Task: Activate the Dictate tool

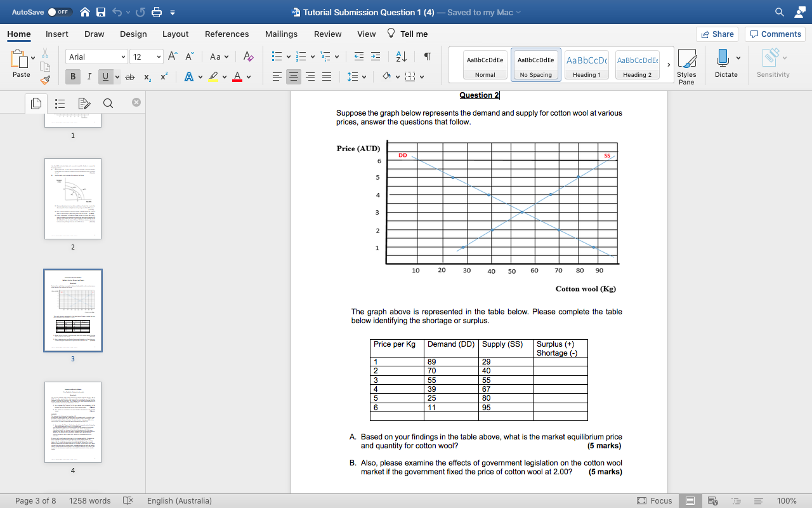Action: point(723,63)
